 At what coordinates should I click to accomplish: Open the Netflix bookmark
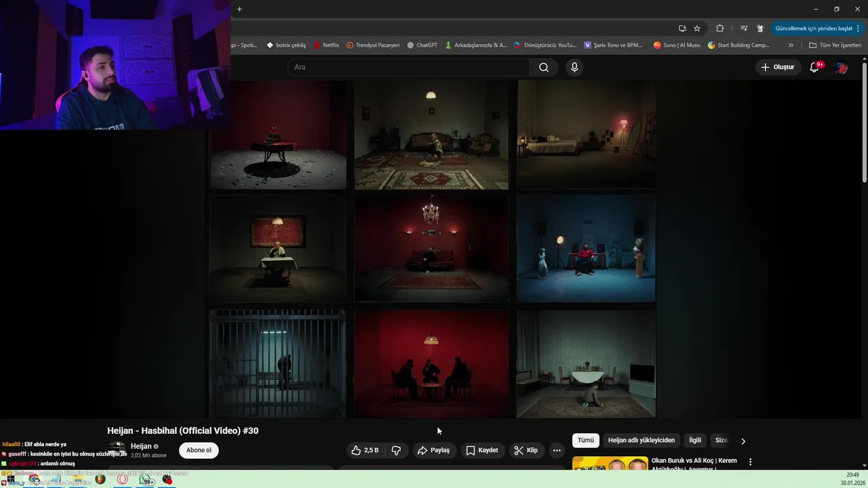tap(326, 45)
